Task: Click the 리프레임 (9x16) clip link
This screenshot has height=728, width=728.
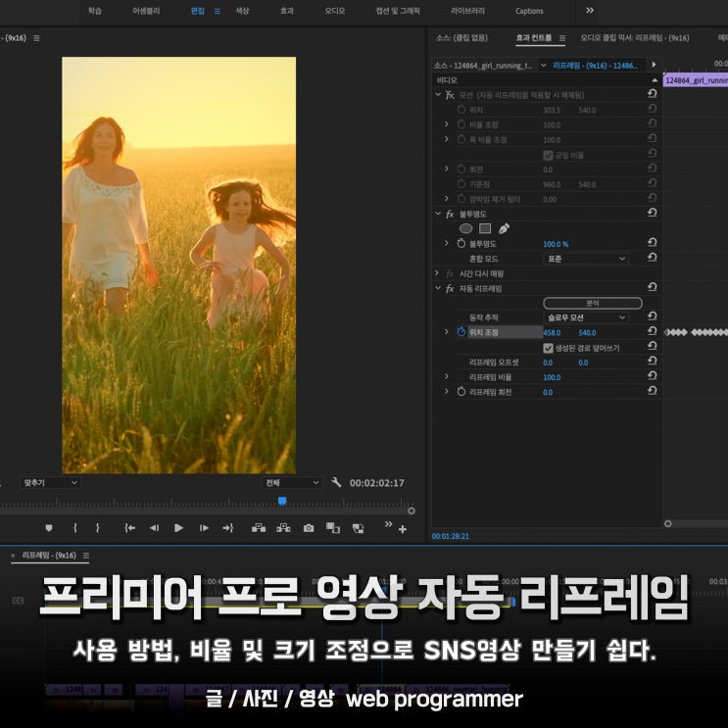Action: click(595, 66)
